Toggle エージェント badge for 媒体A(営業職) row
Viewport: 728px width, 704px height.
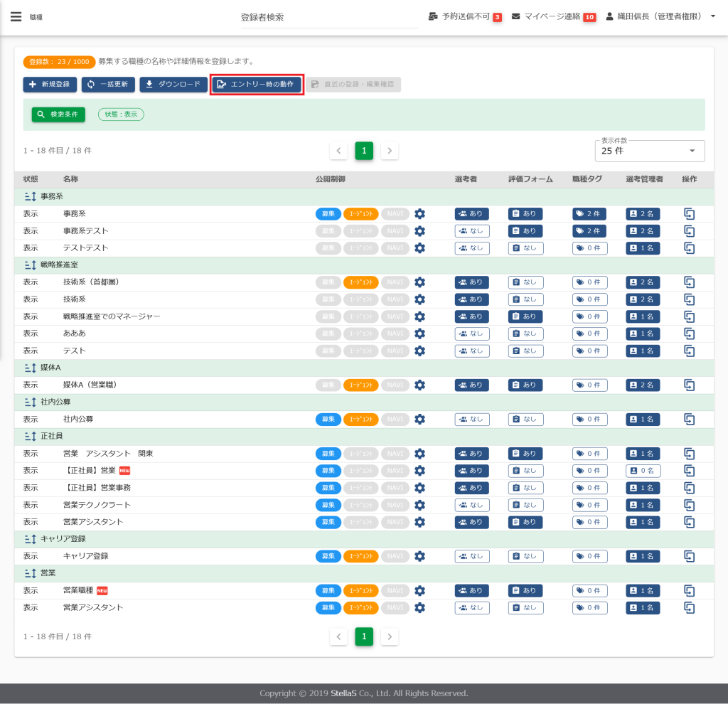pos(360,385)
